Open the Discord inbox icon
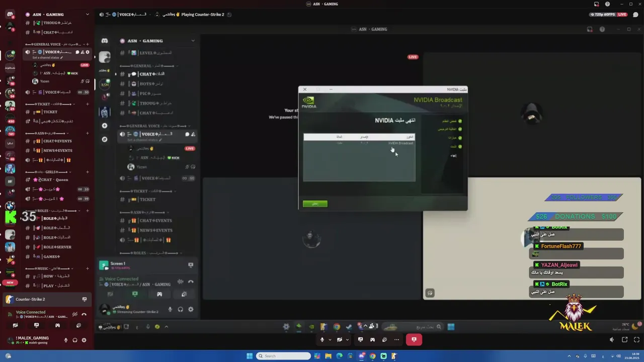This screenshot has height=362, width=644. 596,4
